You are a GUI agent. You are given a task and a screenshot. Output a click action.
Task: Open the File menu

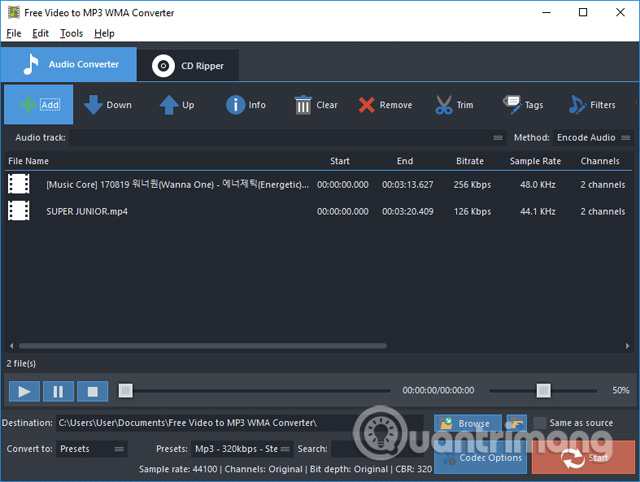(14, 33)
